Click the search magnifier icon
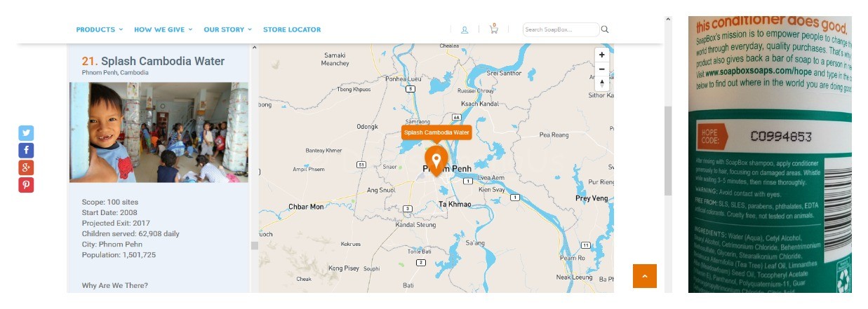 click(x=605, y=29)
